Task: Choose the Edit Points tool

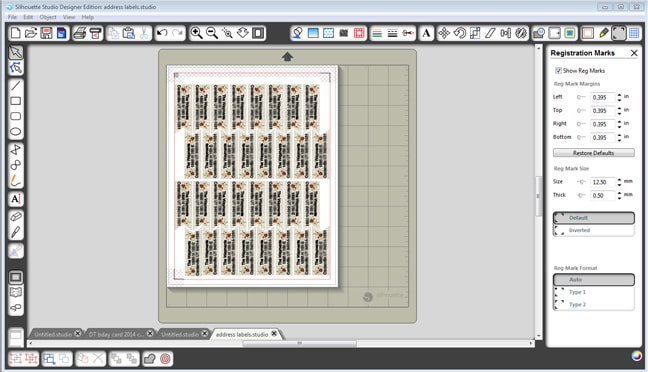Action: click(x=16, y=68)
